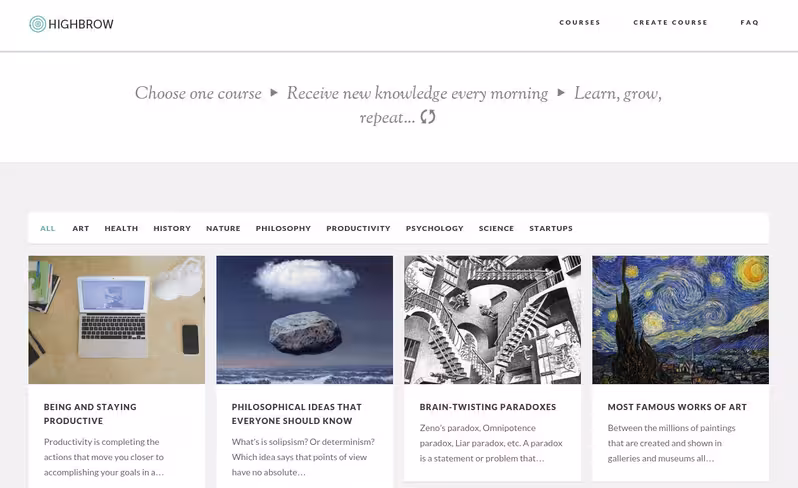Open the Starry Night painting thumbnail

[680, 320]
